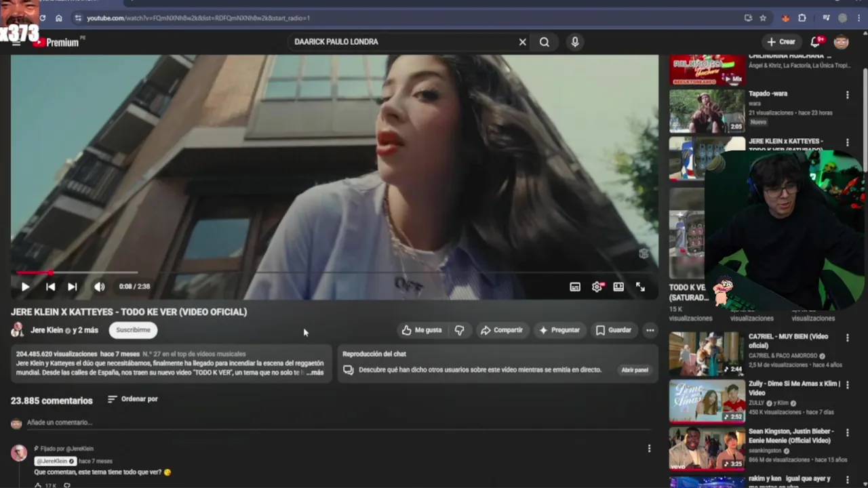Open more actions menu beside Guardar
The width and height of the screenshot is (868, 488).
coord(650,330)
